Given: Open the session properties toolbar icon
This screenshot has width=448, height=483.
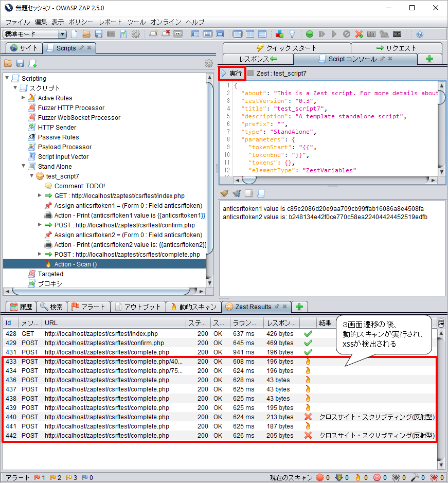Looking at the screenshot, I should (123, 34).
